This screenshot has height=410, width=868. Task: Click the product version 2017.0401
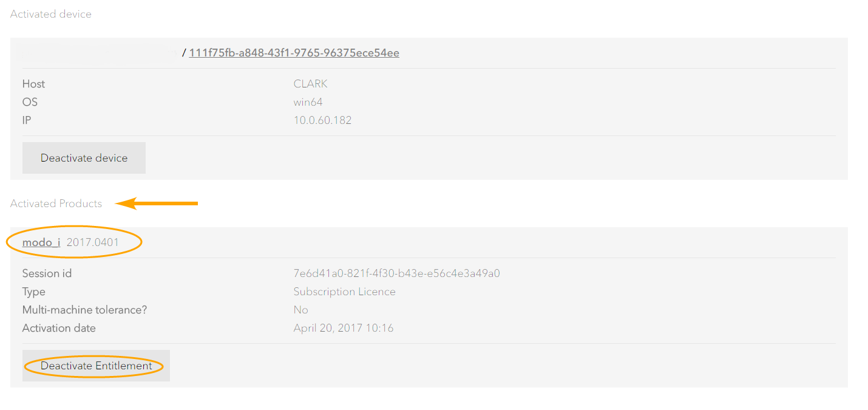pyautogui.click(x=93, y=242)
